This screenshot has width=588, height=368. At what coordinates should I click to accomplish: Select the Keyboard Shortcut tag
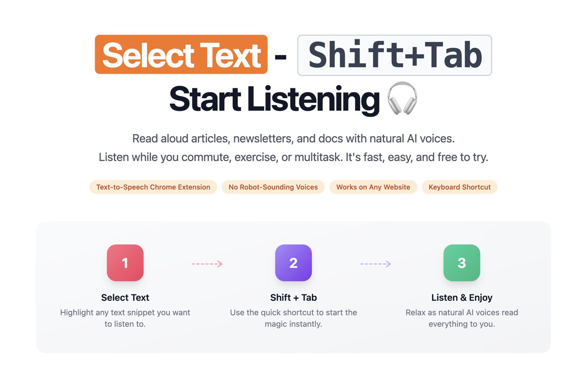459,187
